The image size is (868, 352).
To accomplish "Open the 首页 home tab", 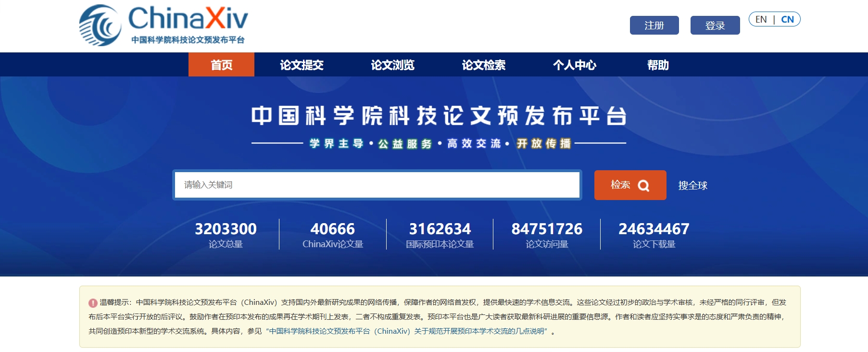I will [x=221, y=64].
